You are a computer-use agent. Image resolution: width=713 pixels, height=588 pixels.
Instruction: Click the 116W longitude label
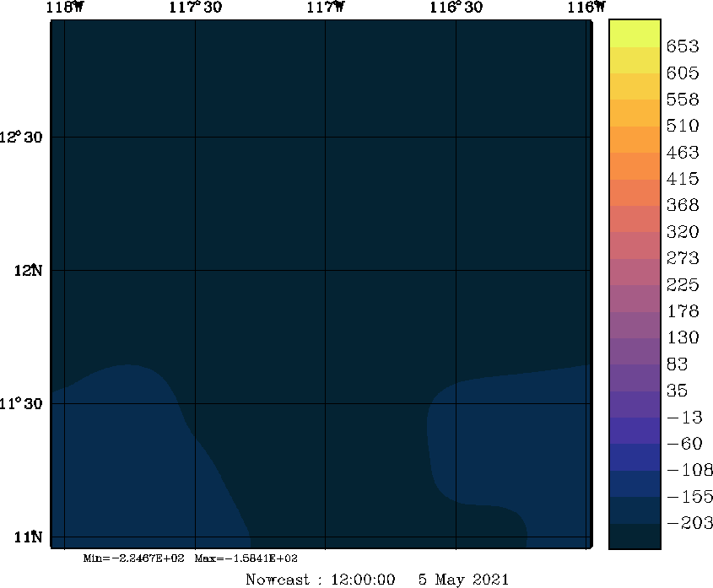click(586, 7)
